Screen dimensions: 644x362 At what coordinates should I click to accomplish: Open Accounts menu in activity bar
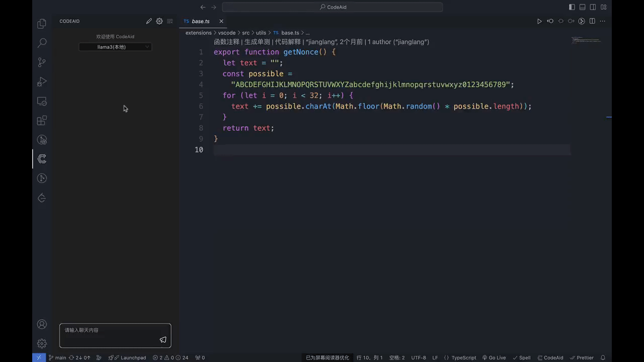tap(42, 324)
